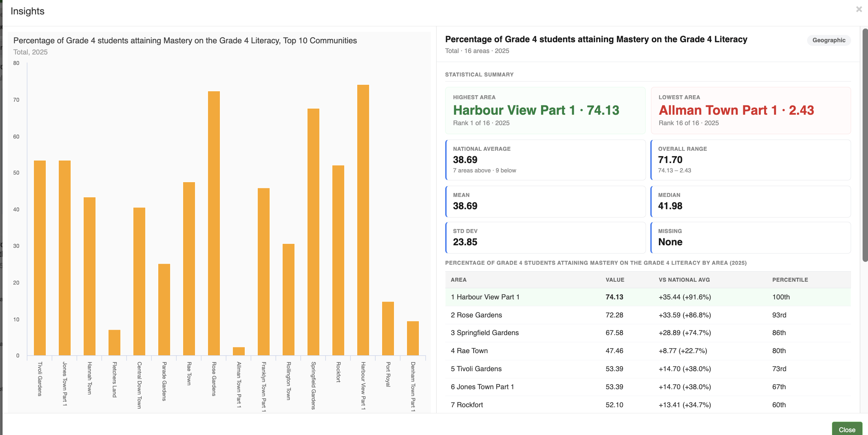Click the '+8.77 (+22.7%)' cell
Viewport: 868px width, 435px height.
pos(683,351)
